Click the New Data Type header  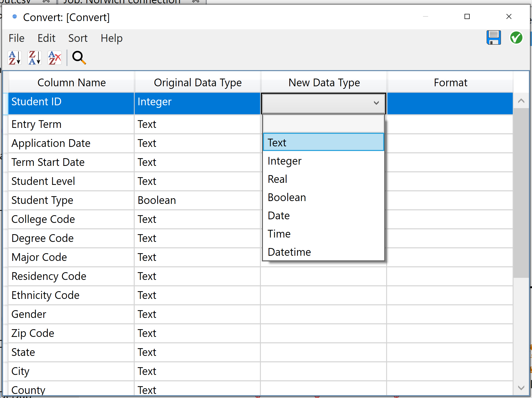click(324, 82)
